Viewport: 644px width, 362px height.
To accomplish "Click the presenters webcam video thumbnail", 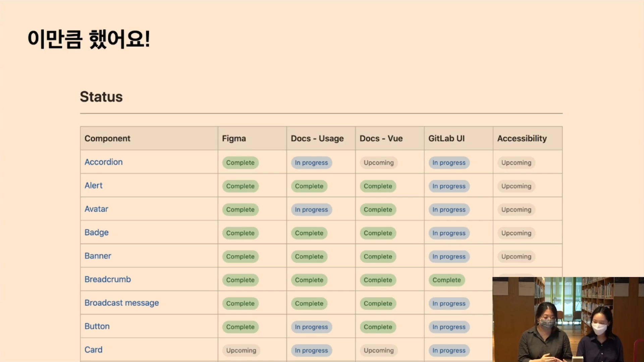I will (568, 319).
